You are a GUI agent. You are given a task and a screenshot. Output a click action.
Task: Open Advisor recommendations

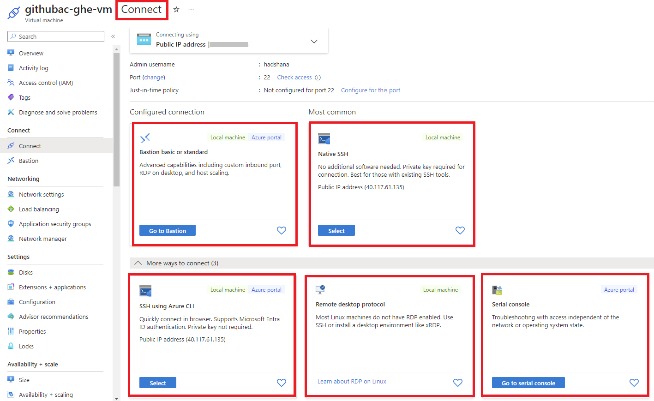click(53, 317)
